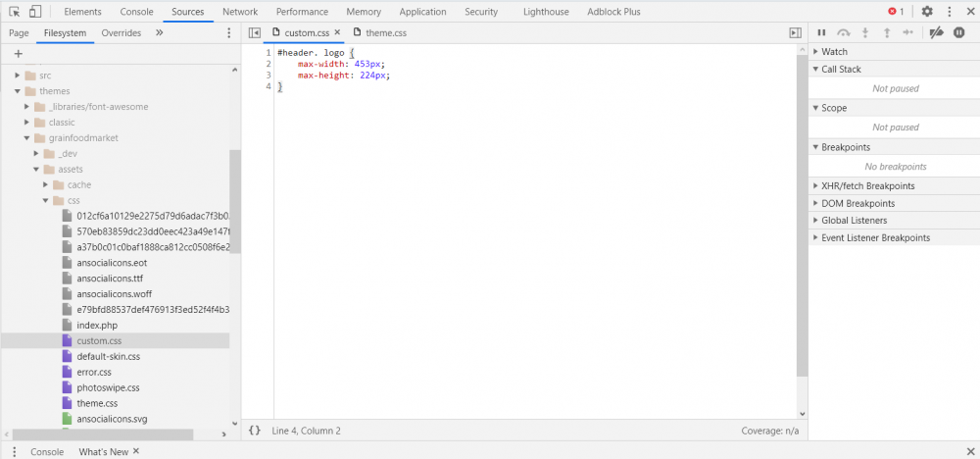Viewport: 980px width, 459px height.
Task: Pretty print the file with braces icon
Action: (255, 431)
